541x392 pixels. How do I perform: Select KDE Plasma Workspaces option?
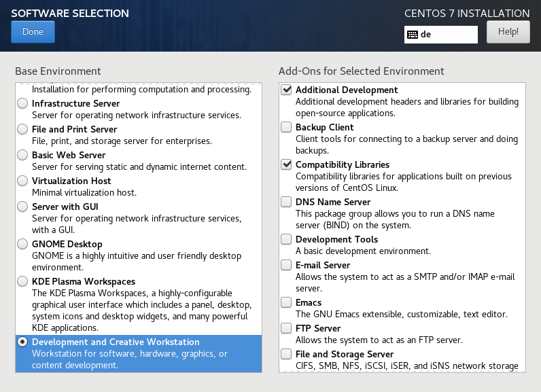23,282
